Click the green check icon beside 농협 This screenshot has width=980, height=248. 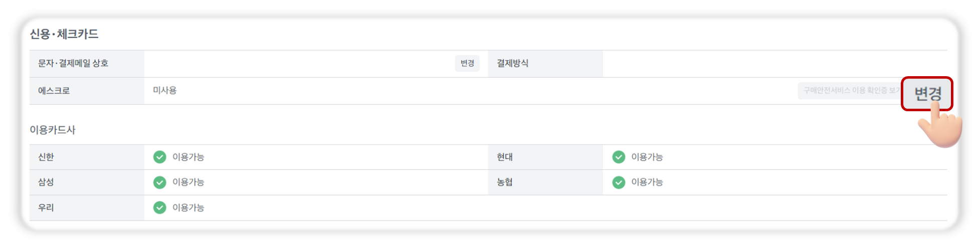(x=619, y=182)
